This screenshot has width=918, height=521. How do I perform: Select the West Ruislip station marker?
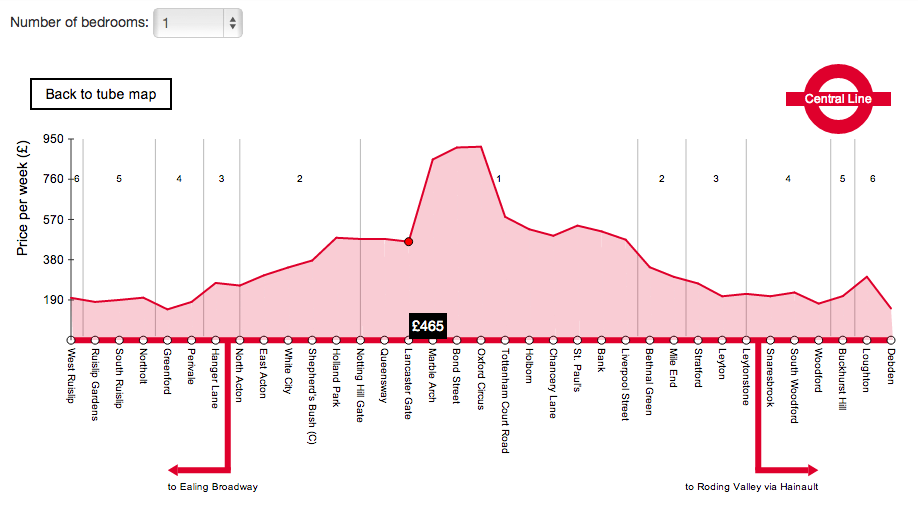coord(70,340)
